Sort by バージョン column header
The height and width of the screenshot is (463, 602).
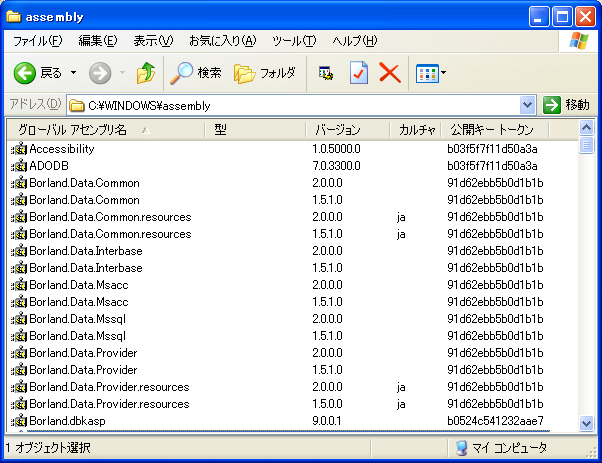click(348, 130)
